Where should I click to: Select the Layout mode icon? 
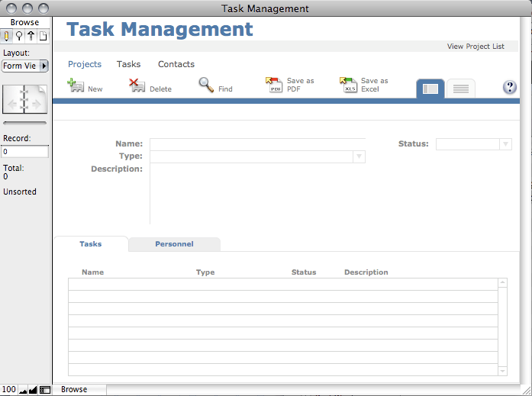click(31, 36)
